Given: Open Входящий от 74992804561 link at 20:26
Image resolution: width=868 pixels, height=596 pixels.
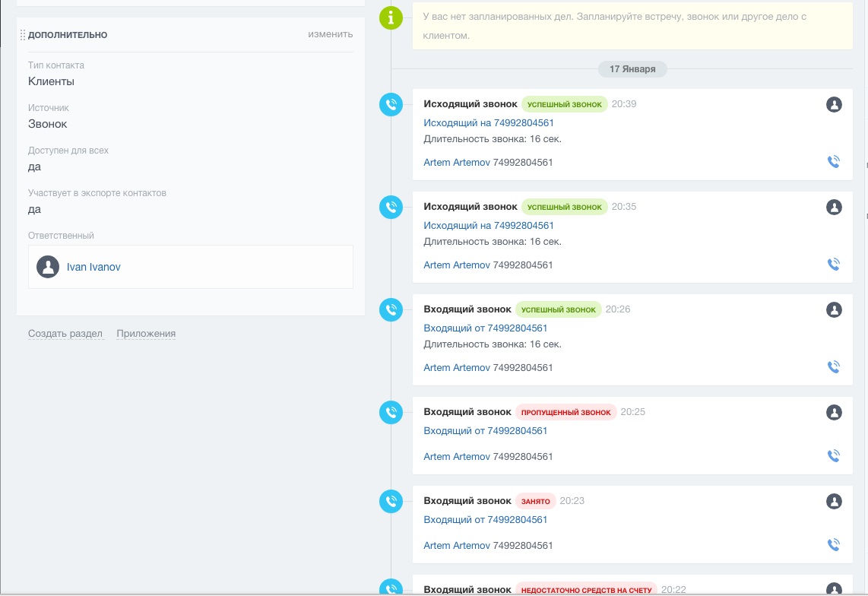Looking at the screenshot, I should [486, 328].
